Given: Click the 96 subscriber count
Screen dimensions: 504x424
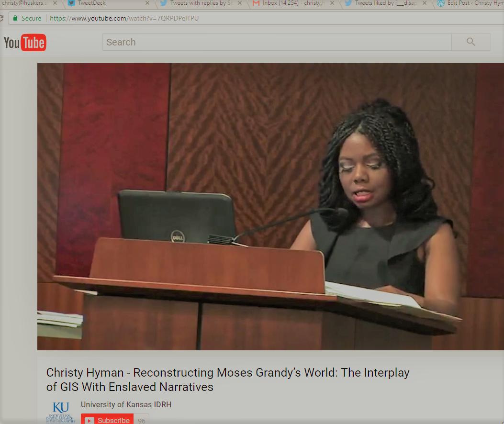Looking at the screenshot, I should [x=141, y=421].
